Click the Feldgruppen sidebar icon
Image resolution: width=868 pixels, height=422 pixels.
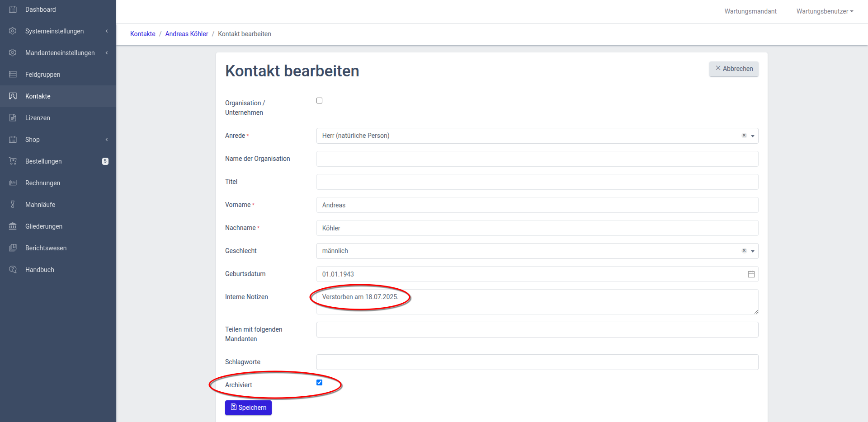coord(13,75)
